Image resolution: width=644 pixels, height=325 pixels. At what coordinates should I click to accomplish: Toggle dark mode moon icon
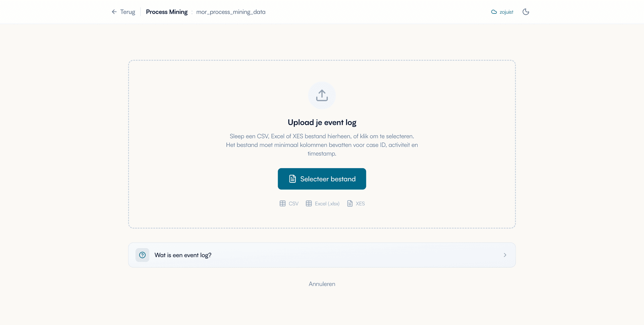coord(526,12)
